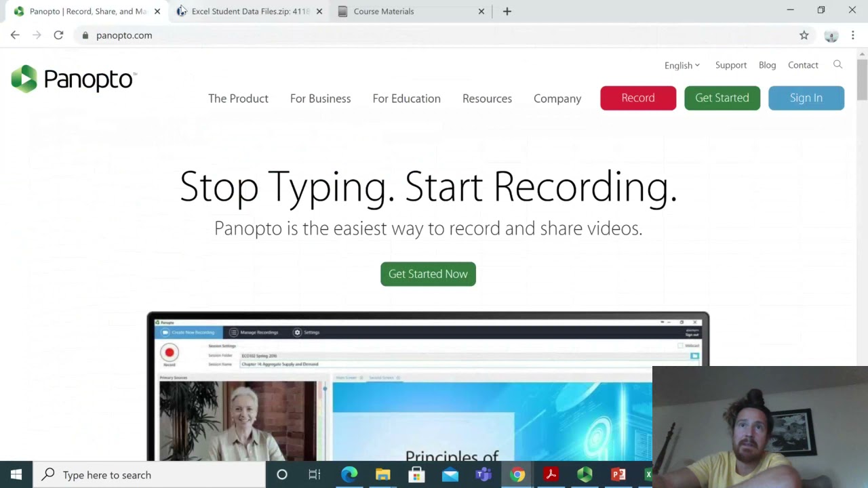
Task: Open the Windows Start menu
Action: tap(16, 474)
